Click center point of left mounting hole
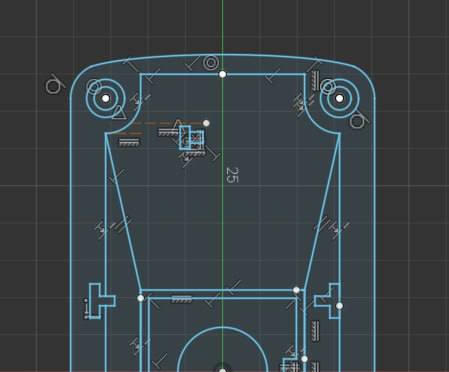 (x=106, y=98)
